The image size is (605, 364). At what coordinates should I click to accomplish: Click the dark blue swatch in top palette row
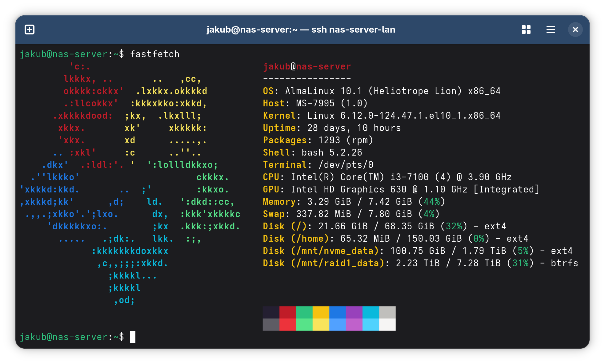[x=338, y=312]
